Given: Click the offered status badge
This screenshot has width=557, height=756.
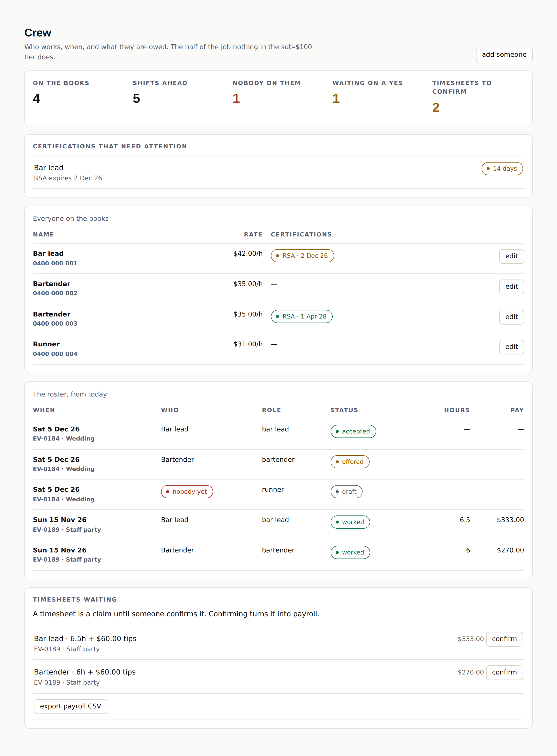Looking at the screenshot, I should click(x=350, y=462).
